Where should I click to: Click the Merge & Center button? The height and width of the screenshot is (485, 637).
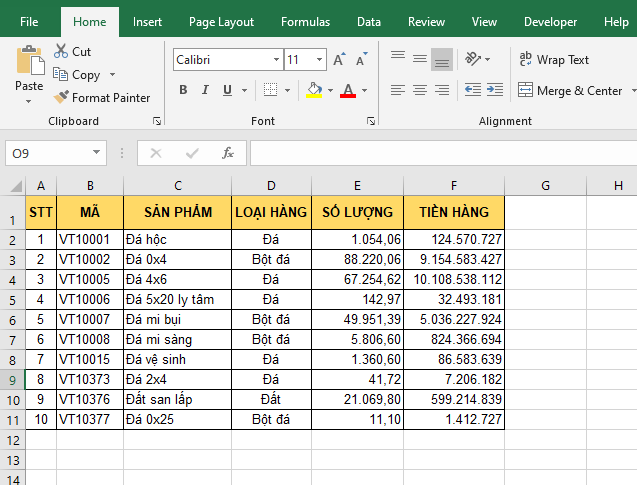click(x=570, y=91)
